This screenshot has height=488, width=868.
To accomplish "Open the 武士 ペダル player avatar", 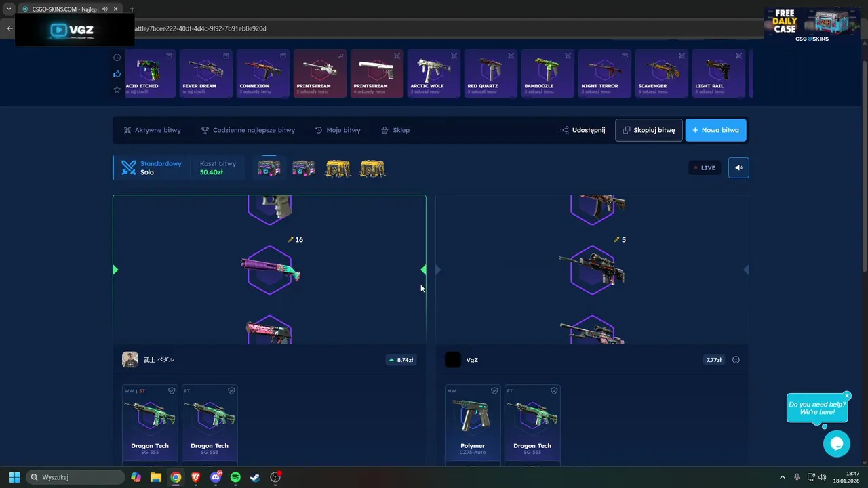I will 130,360.
